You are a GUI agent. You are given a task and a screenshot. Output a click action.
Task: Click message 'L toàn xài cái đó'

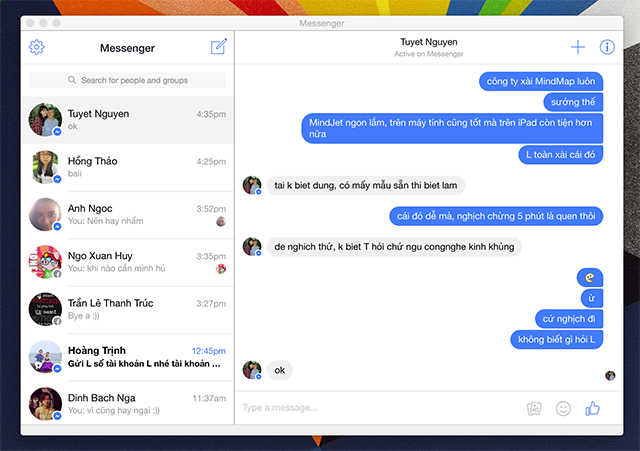tap(560, 155)
